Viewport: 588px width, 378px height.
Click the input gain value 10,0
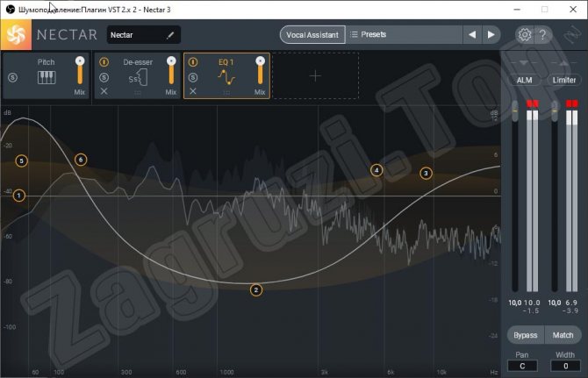click(515, 303)
